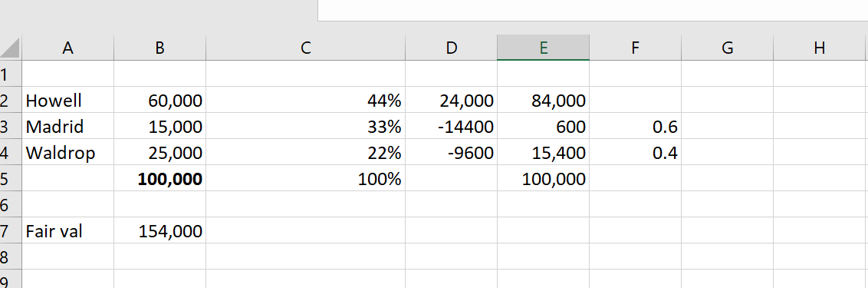Select row 7 header
This screenshot has height=288, width=868.
(x=11, y=230)
